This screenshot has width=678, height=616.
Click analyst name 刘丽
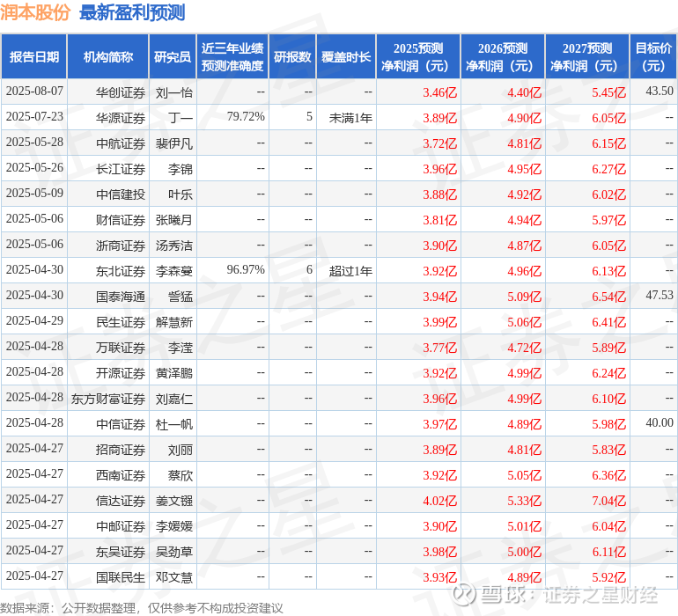[181, 450]
